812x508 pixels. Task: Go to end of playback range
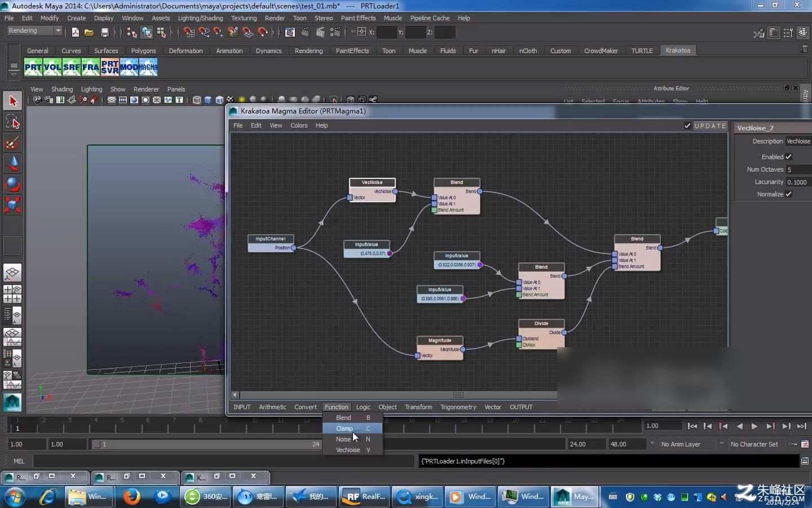click(x=801, y=426)
